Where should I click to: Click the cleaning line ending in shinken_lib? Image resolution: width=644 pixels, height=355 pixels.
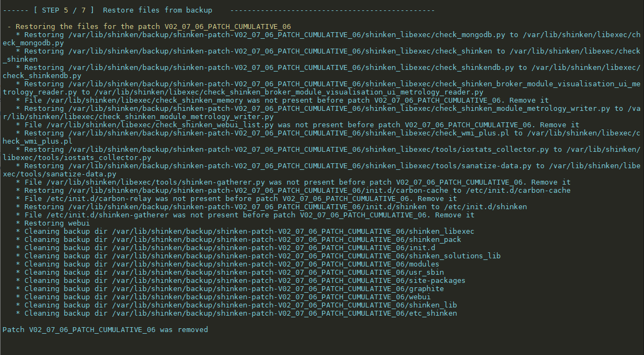(x=237, y=305)
